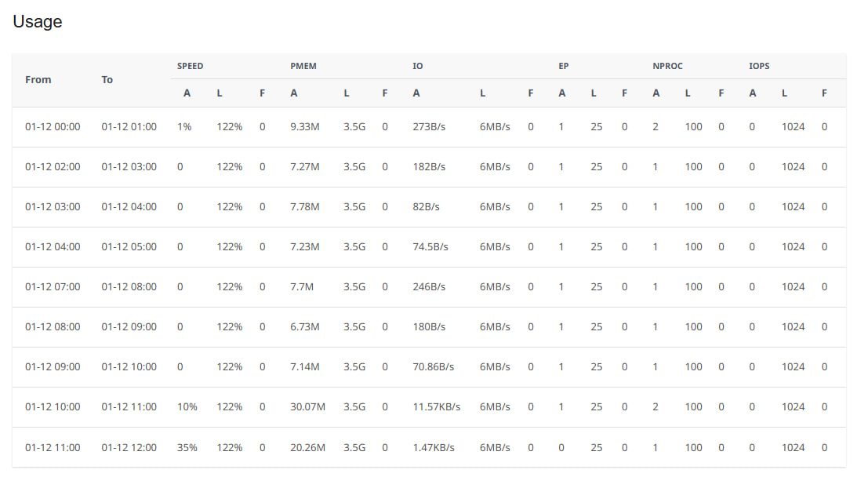
Task: Click the Usage page heading
Action: (38, 22)
